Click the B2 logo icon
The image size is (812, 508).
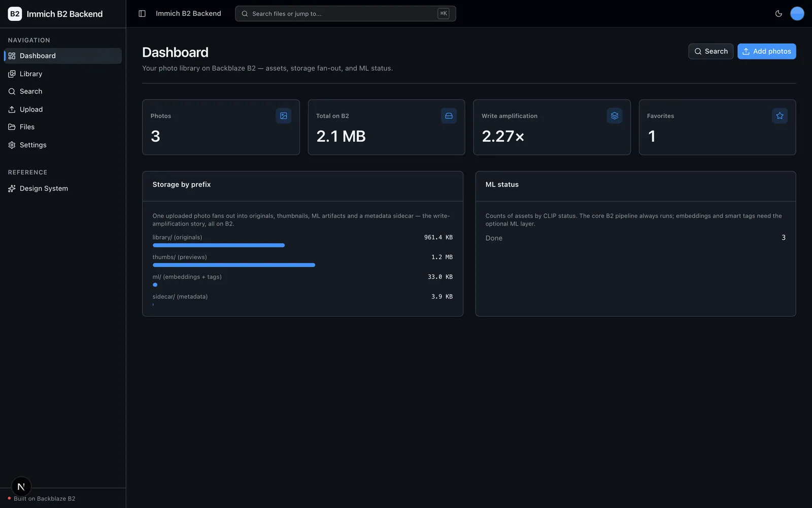[15, 14]
